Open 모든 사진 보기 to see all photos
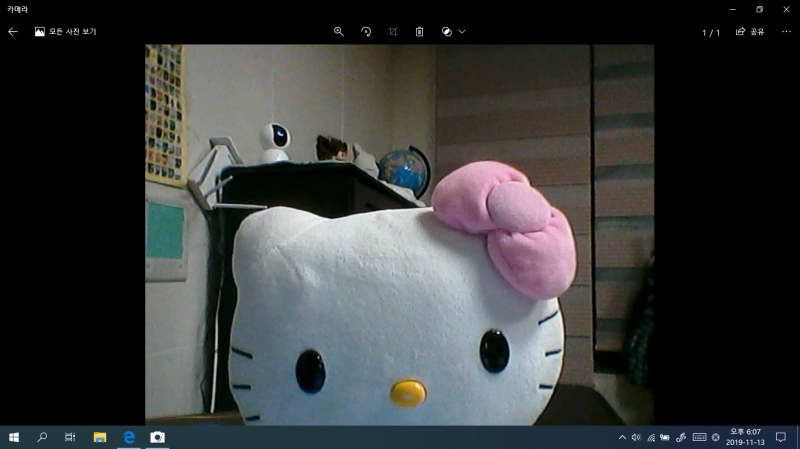This screenshot has width=800, height=449. pos(65,32)
